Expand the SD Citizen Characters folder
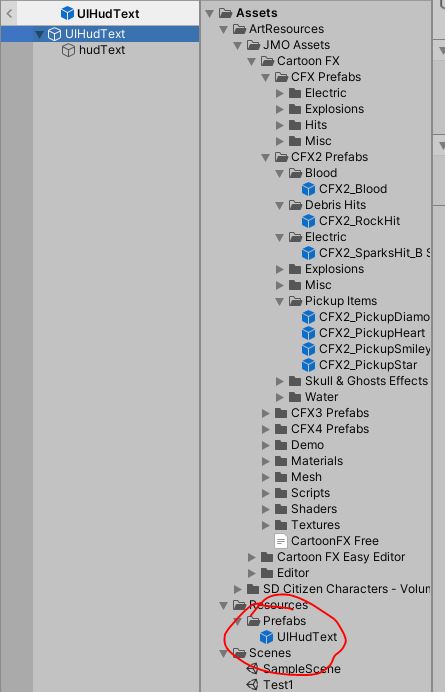The image size is (445, 692). 238,589
